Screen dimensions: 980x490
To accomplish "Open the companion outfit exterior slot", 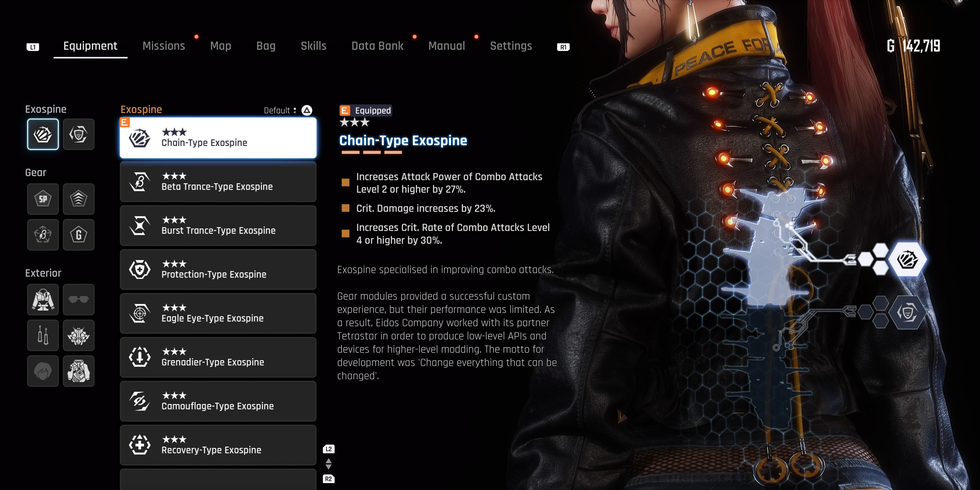I will 78,371.
